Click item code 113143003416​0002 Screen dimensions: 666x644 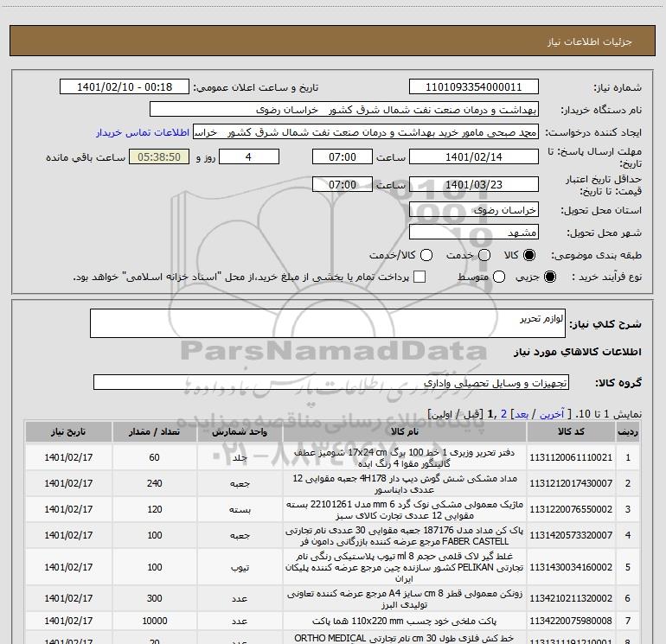coord(571,567)
